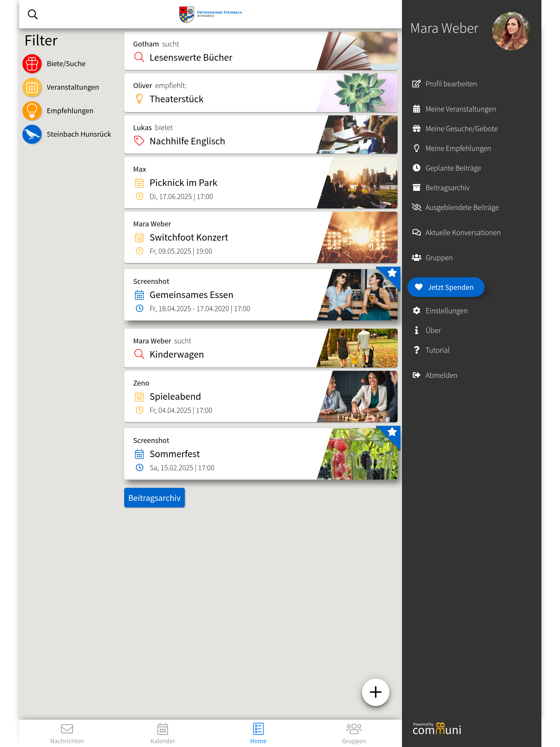Click the Jetzt Spenden button
The image size is (560, 747).
pos(445,287)
